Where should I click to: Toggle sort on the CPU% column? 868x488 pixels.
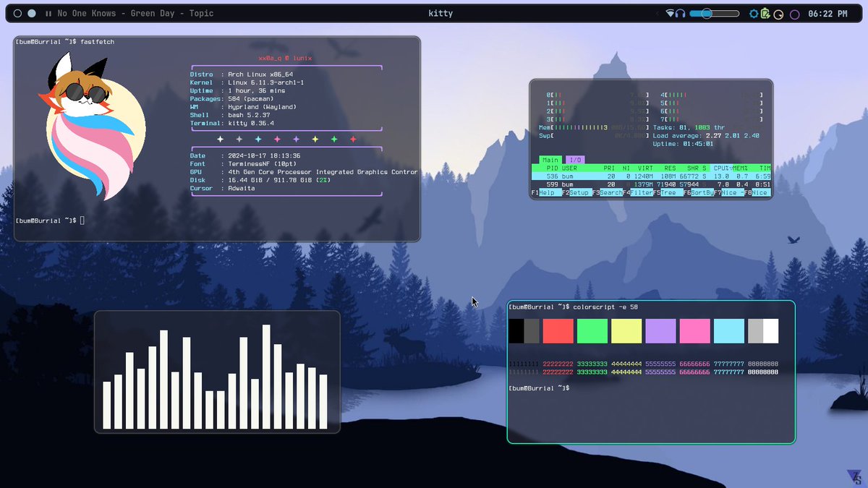point(723,168)
